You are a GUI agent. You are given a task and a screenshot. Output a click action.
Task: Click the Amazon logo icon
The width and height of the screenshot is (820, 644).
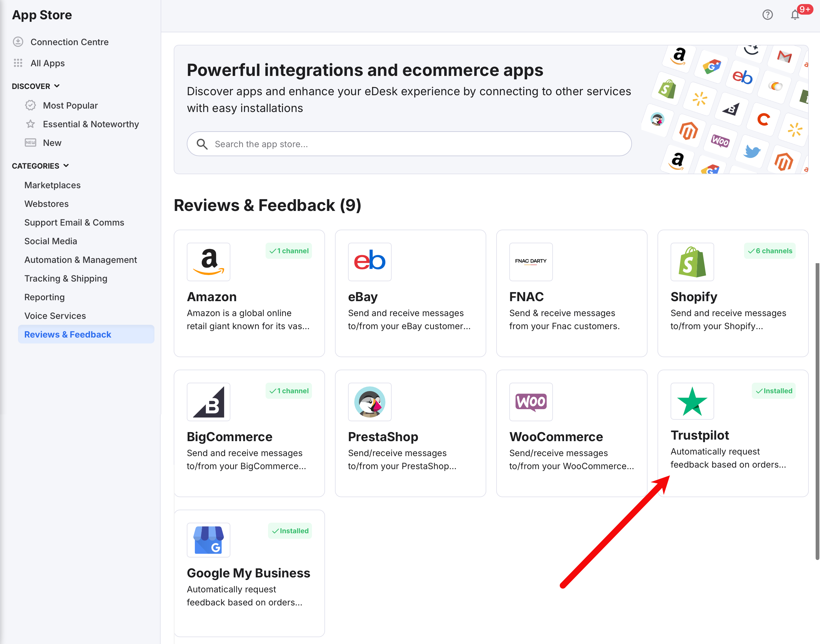[x=209, y=262]
